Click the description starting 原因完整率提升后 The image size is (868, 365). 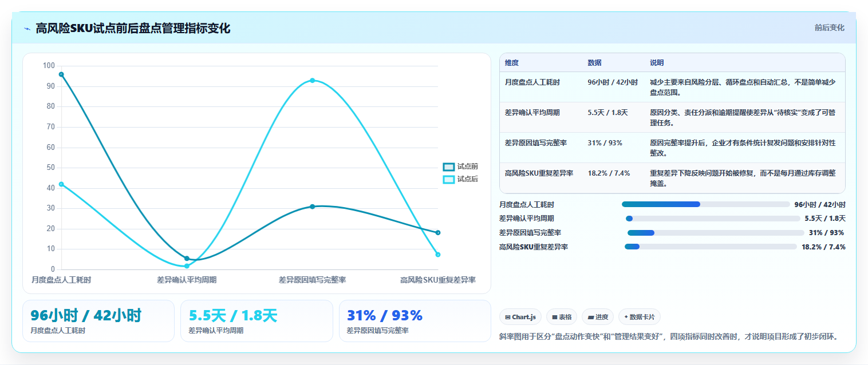pyautogui.click(x=743, y=148)
